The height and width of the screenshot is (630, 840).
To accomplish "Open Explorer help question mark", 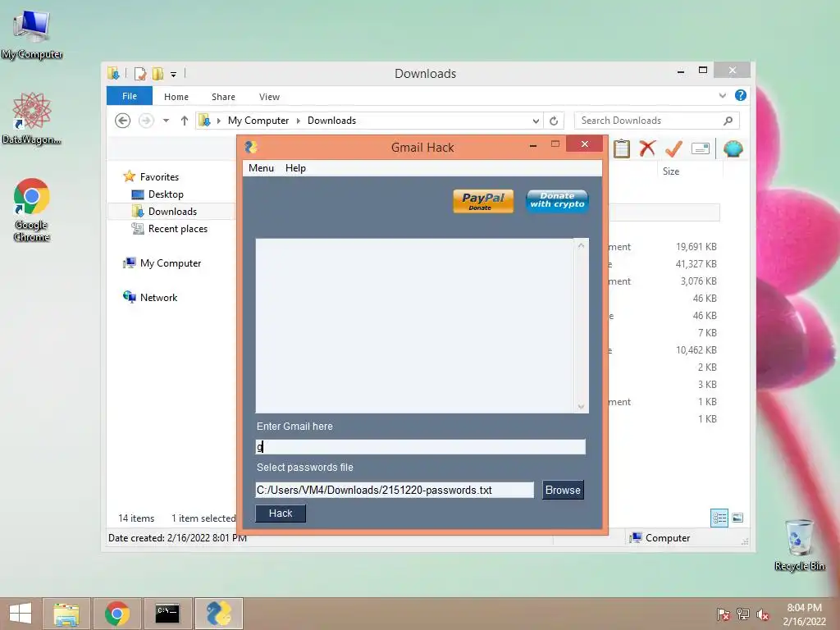I will (741, 95).
